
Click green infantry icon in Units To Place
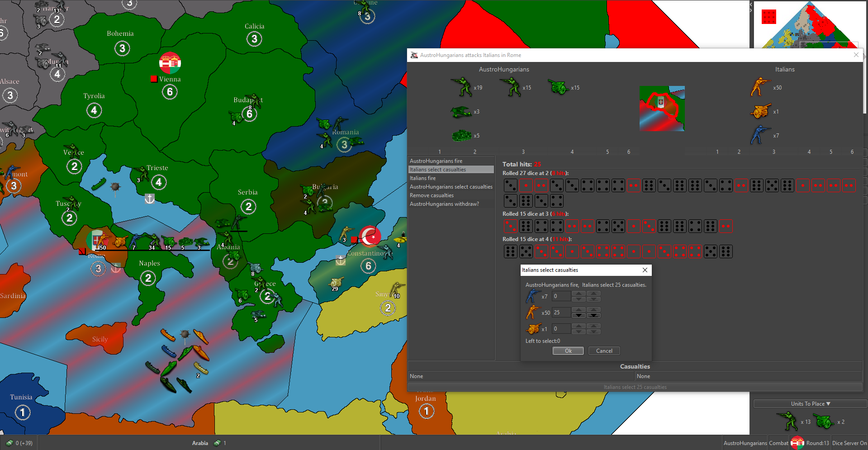(788, 422)
